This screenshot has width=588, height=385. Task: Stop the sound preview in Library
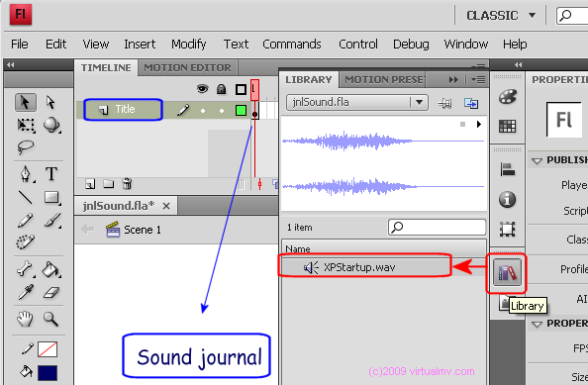pyautogui.click(x=462, y=124)
